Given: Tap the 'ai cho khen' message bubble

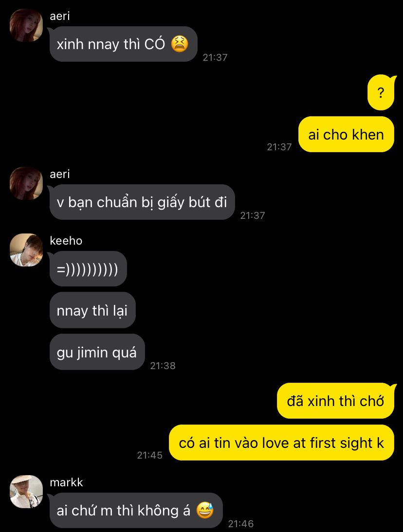Looking at the screenshot, I should [x=346, y=134].
